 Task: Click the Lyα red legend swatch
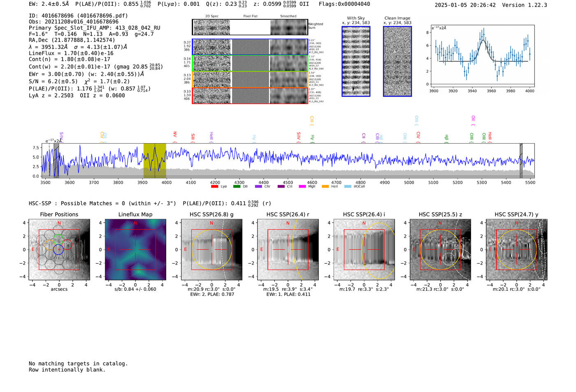click(214, 186)
